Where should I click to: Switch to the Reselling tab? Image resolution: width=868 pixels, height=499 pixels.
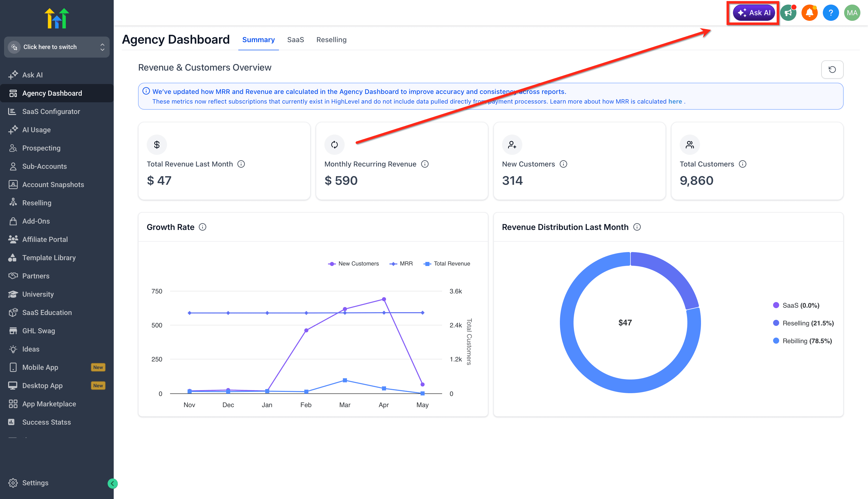click(x=331, y=40)
